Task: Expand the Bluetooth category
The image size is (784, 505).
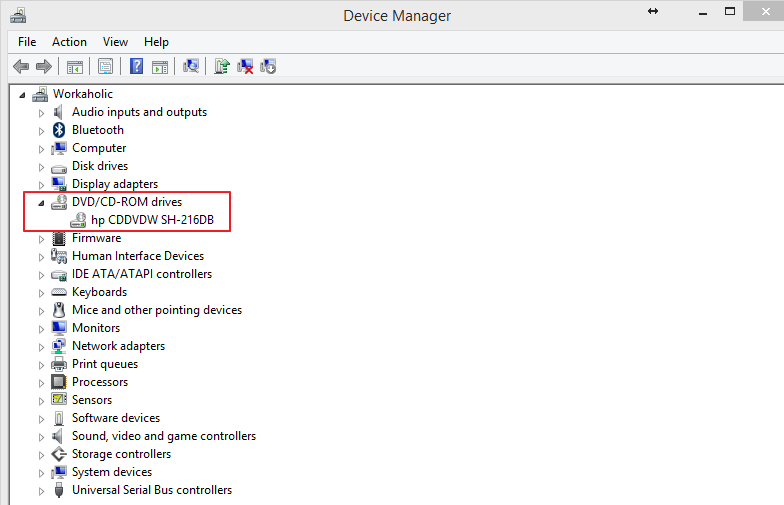Action: (x=42, y=131)
